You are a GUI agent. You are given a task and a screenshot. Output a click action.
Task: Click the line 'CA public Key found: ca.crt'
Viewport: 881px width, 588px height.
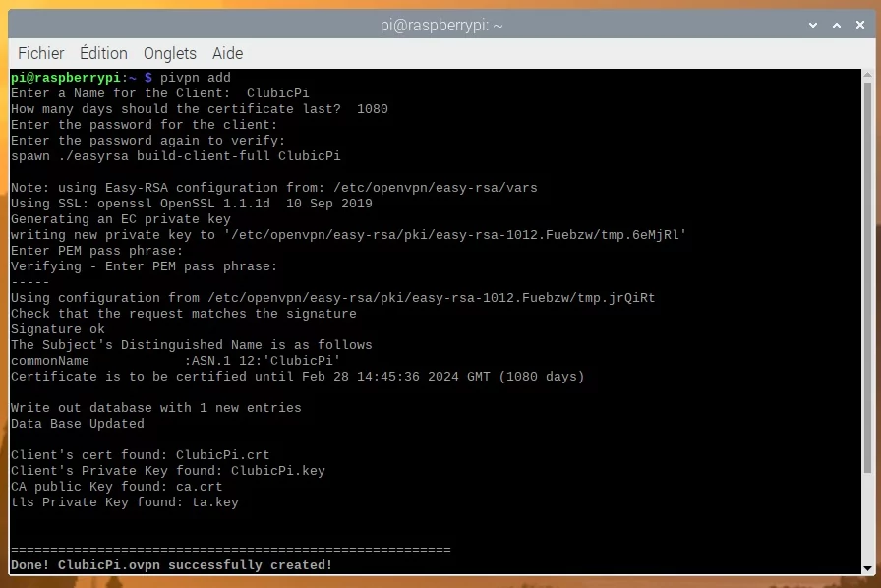(117, 487)
